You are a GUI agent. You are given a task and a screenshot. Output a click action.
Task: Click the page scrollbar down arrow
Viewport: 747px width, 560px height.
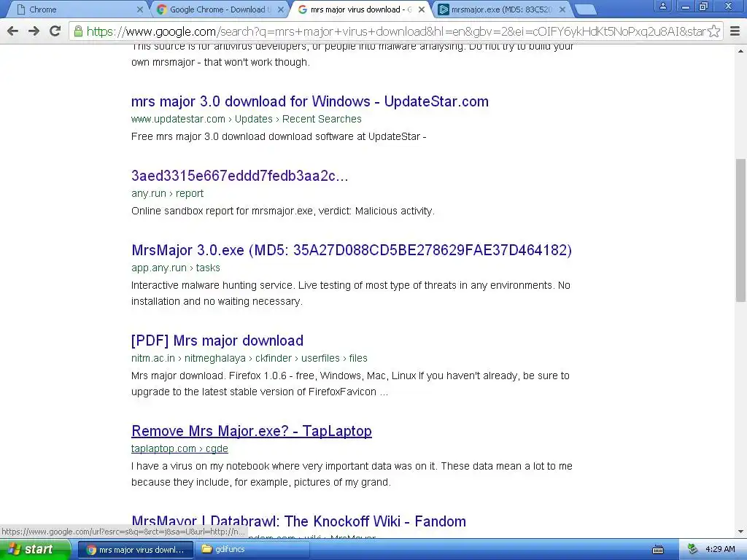pos(741,532)
